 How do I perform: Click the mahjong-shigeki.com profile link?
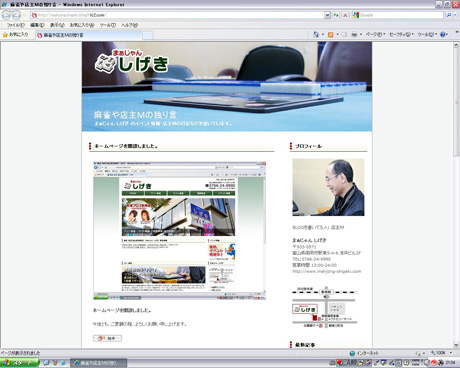tap(327, 271)
